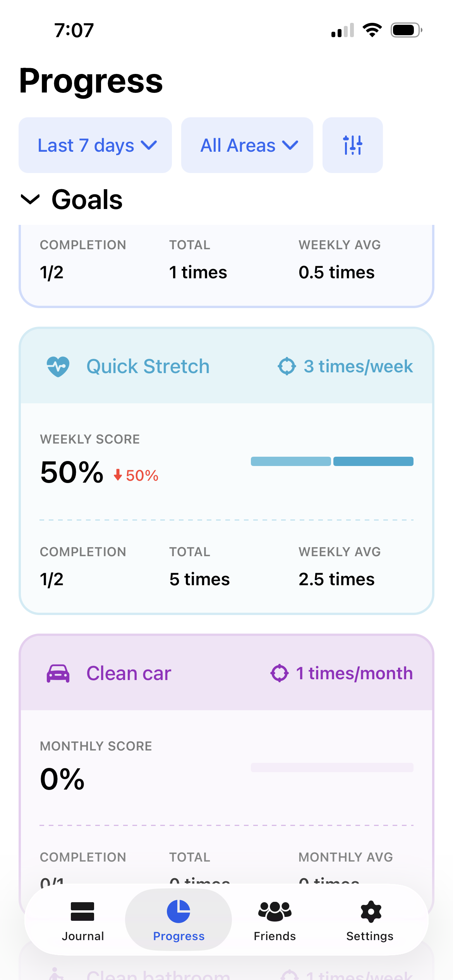Open the All Areas dropdown
Viewport: 453px width, 980px height.
point(247,145)
